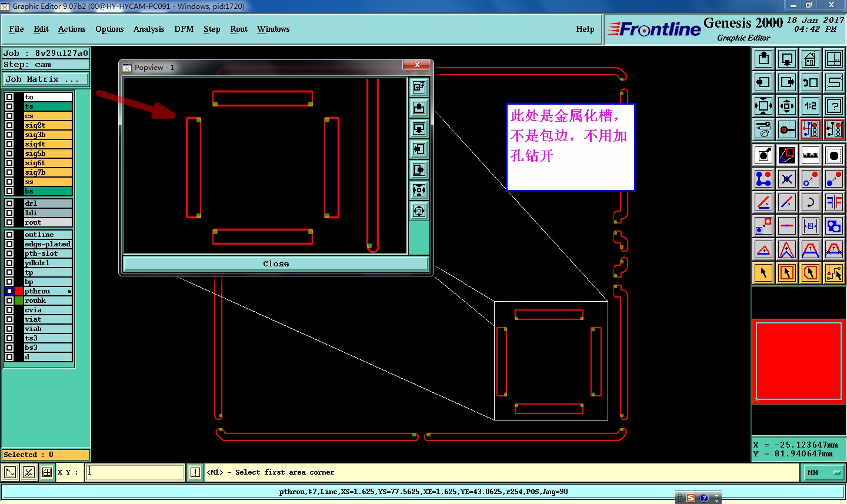Select the sig7b layer name
The height and width of the screenshot is (504, 847).
click(48, 172)
